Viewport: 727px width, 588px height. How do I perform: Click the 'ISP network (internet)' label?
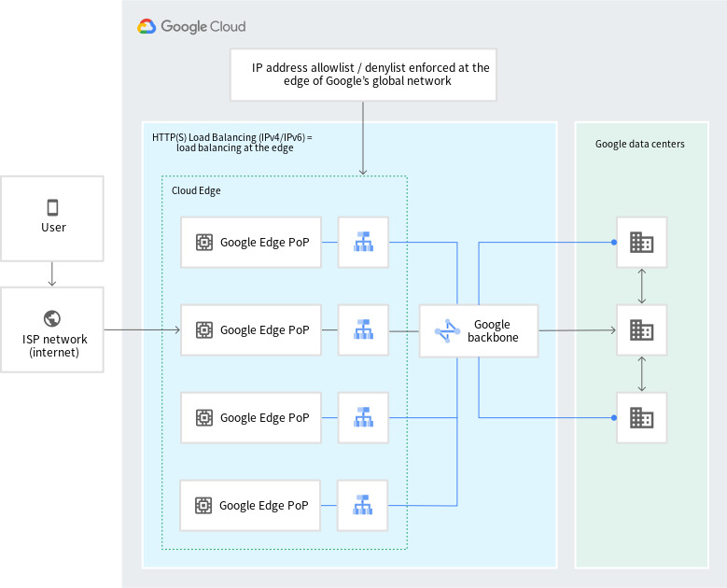(54, 345)
